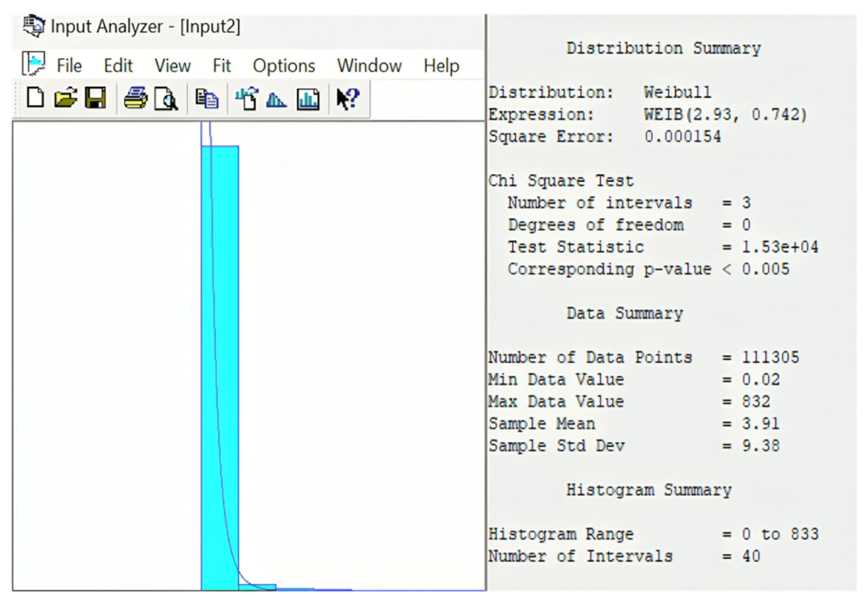This screenshot has height=605, width=868.
Task: Open the Edit menu
Action: 118,66
